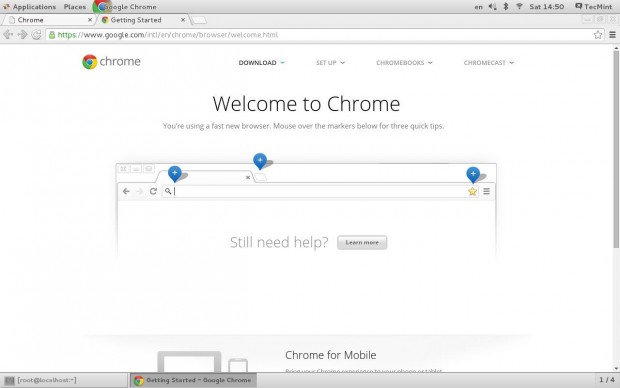Close the Chrome tab
The width and height of the screenshot is (620, 388).
click(x=90, y=20)
